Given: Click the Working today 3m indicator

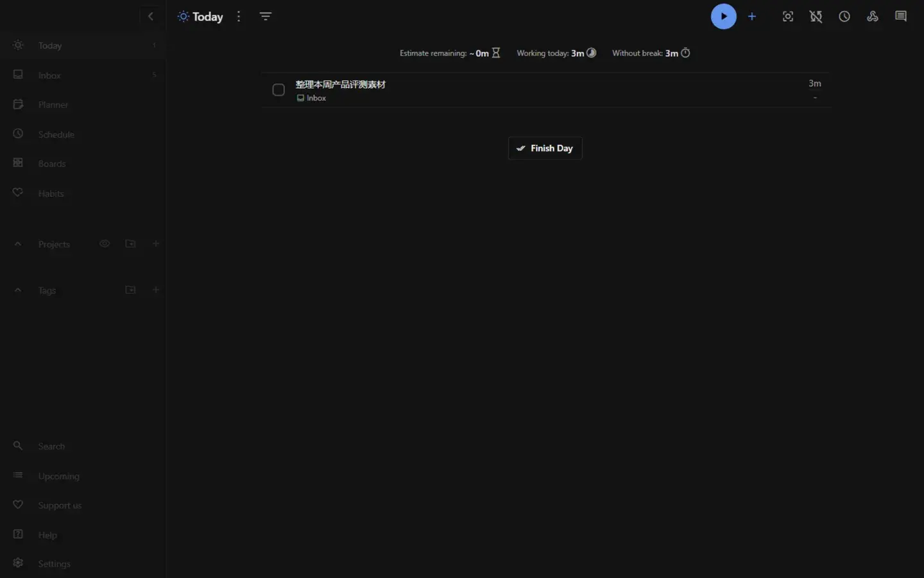Looking at the screenshot, I should coord(556,53).
